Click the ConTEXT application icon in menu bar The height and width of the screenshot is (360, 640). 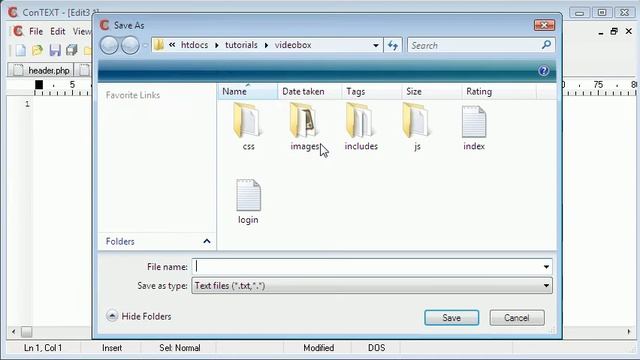pyautogui.click(x=18, y=31)
